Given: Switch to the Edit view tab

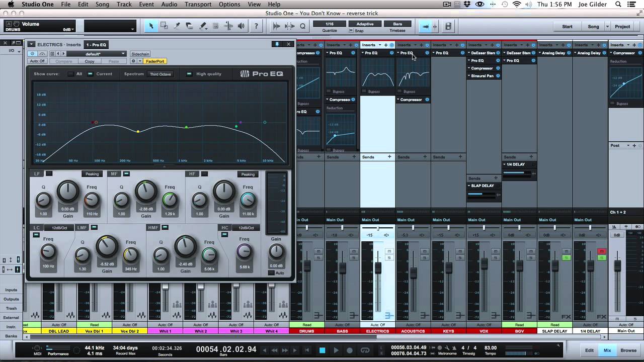Looking at the screenshot, I should click(x=589, y=350).
